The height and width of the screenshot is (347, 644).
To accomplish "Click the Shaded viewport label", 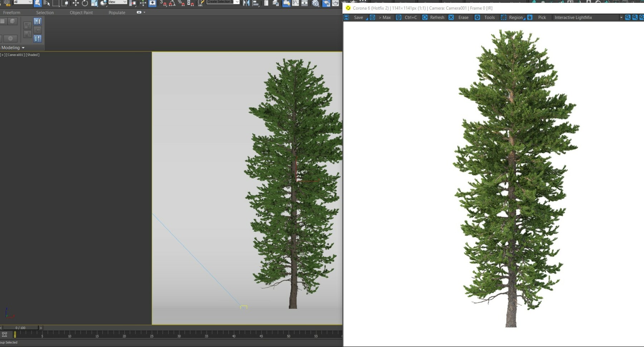I will [x=33, y=55].
